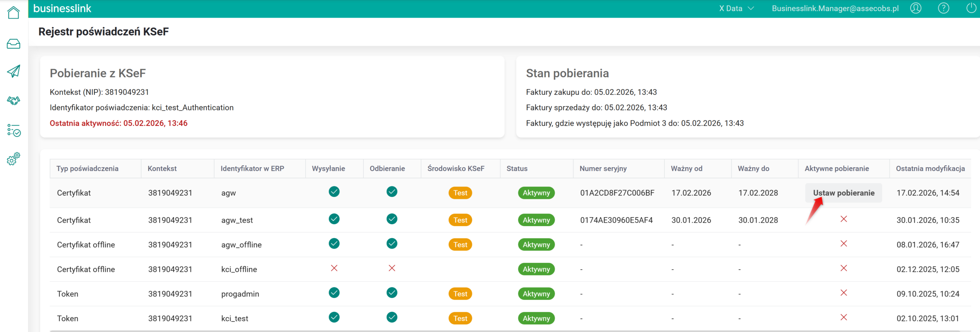Toggle Wysyłanie red cross for kci_offline row

pyautogui.click(x=334, y=268)
